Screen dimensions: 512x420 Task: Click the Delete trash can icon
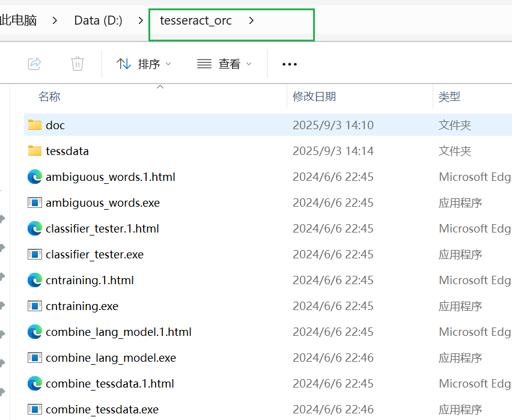(x=78, y=64)
